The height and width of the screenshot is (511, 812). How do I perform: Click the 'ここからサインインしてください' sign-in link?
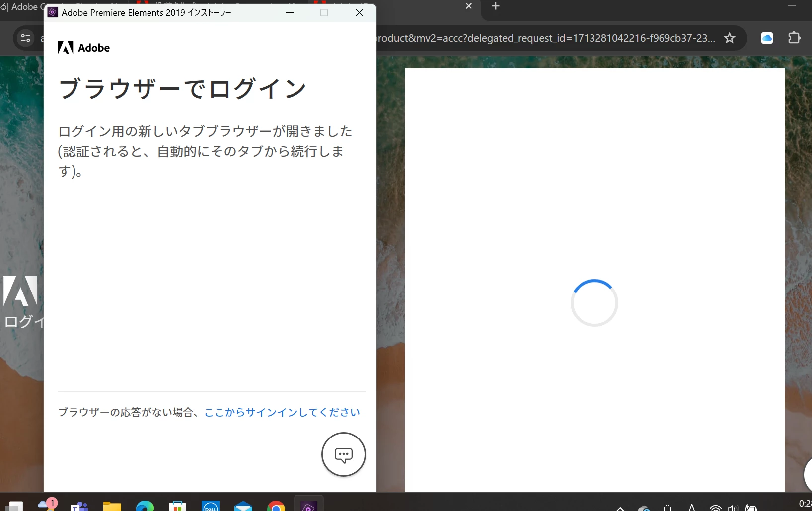pos(282,412)
